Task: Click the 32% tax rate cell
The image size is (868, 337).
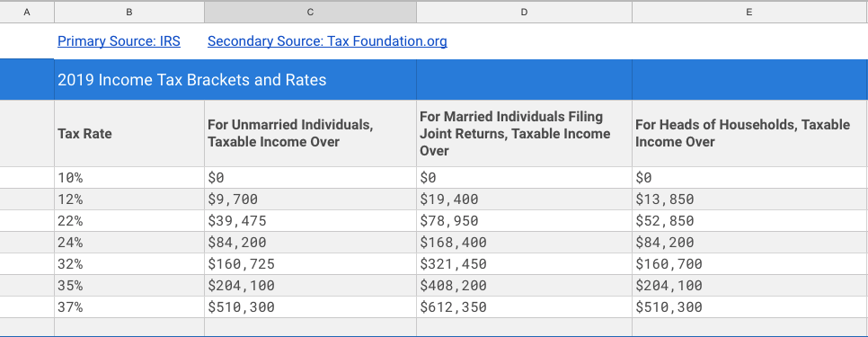Action: tap(129, 264)
